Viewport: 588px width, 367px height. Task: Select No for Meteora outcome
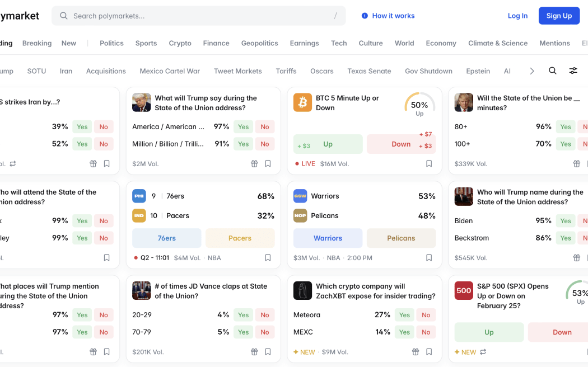pyautogui.click(x=426, y=315)
